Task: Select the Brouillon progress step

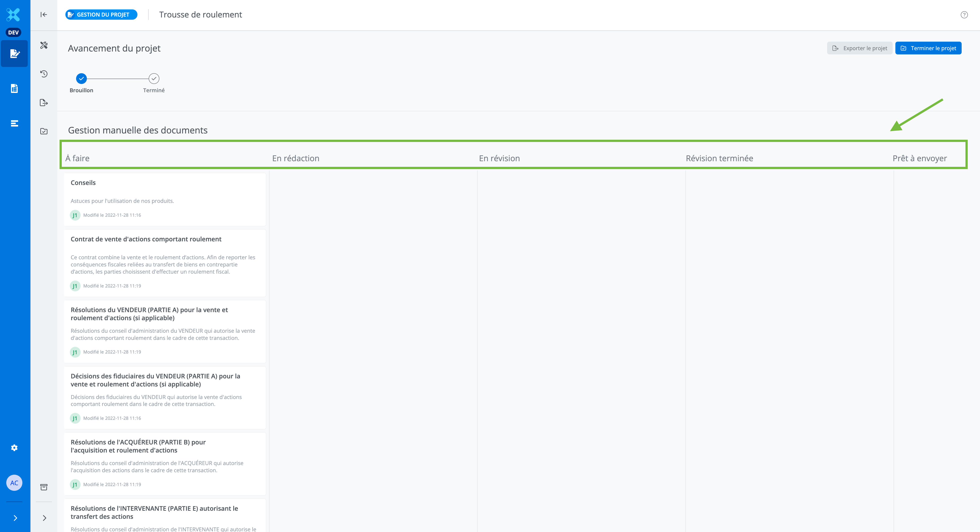Action: 81,79
